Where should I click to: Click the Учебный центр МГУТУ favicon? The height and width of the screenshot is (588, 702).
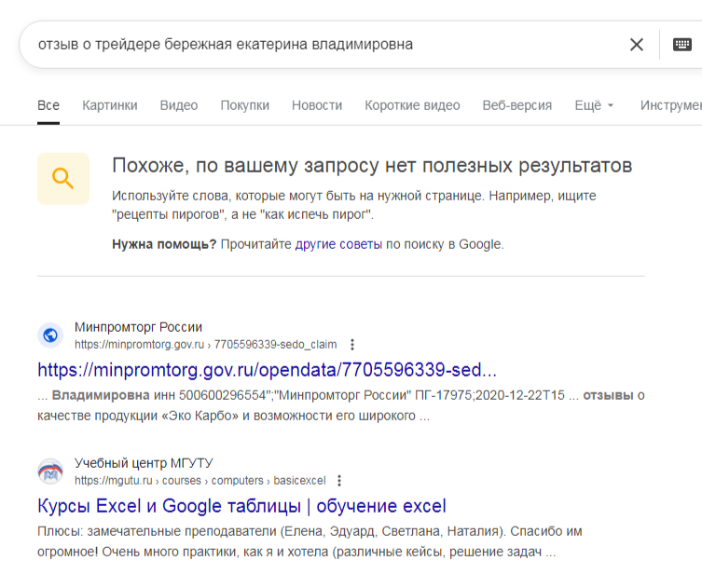(50, 472)
